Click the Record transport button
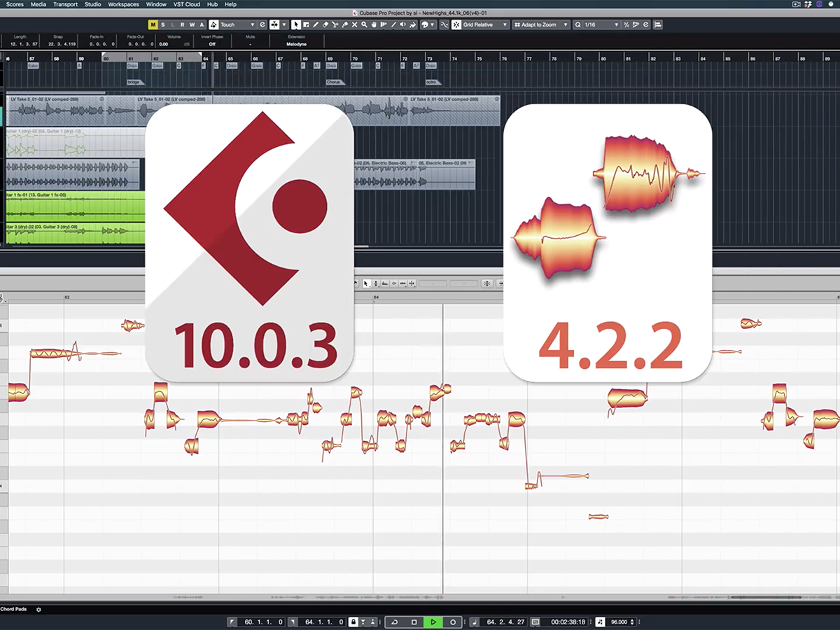Viewport: 840px width, 630px height. [x=453, y=622]
